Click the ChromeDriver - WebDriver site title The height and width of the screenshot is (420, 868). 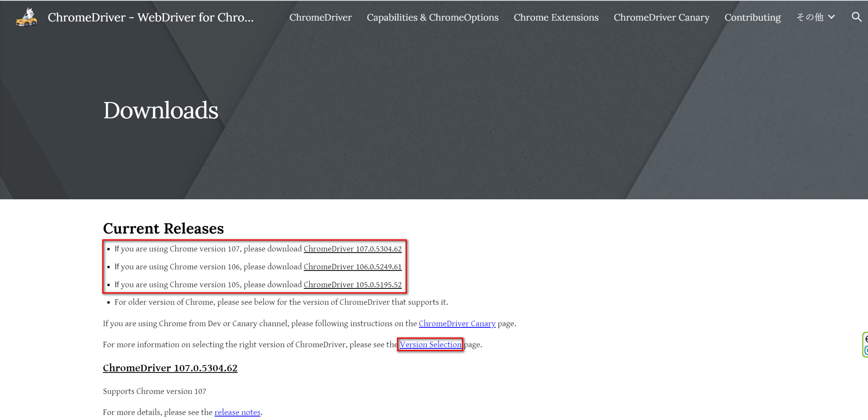(150, 17)
